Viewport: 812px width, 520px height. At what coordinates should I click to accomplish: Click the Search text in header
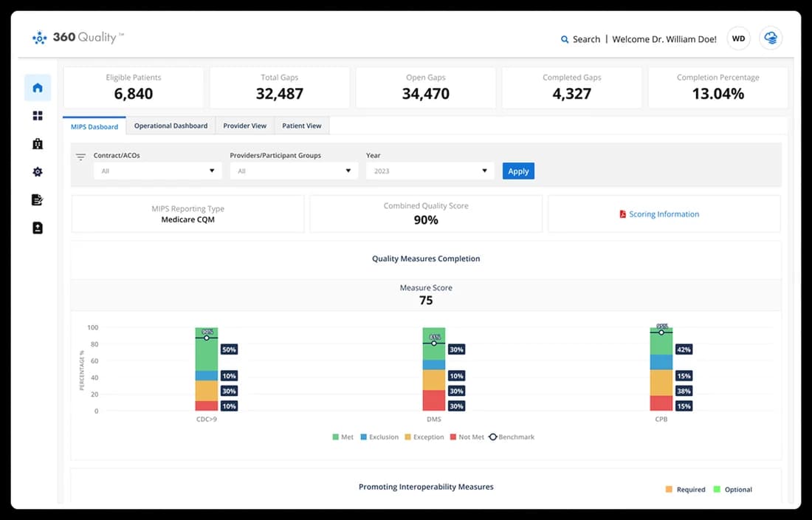click(586, 39)
